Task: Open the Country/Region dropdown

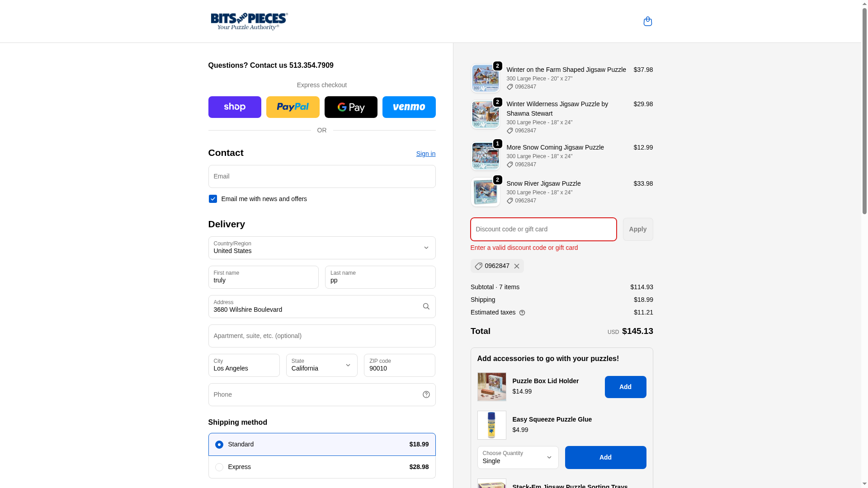Action: [322, 248]
